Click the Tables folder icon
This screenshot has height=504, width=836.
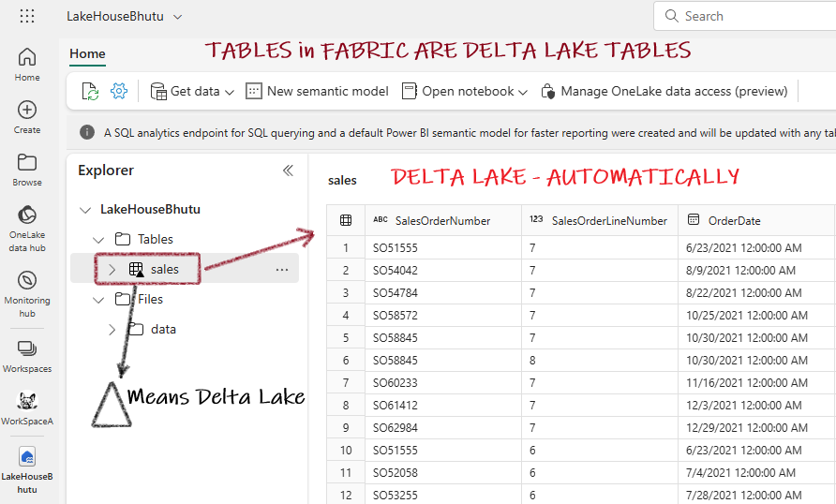123,239
